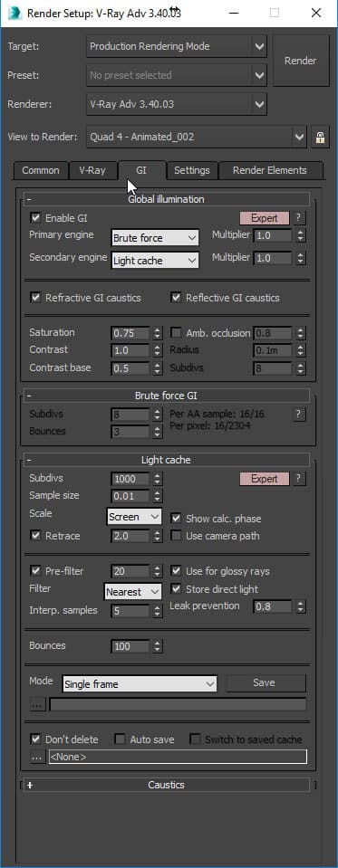Open the Mode Single frame dropdown

coord(140,684)
